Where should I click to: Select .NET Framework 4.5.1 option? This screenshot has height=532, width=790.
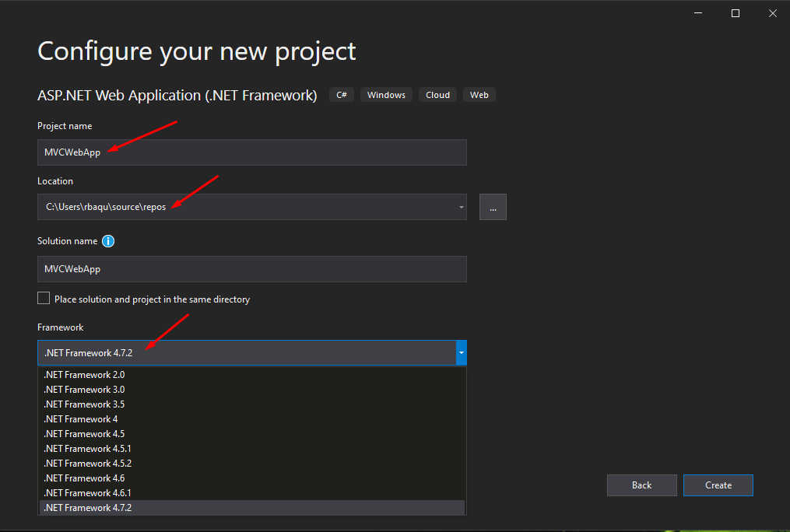point(252,449)
